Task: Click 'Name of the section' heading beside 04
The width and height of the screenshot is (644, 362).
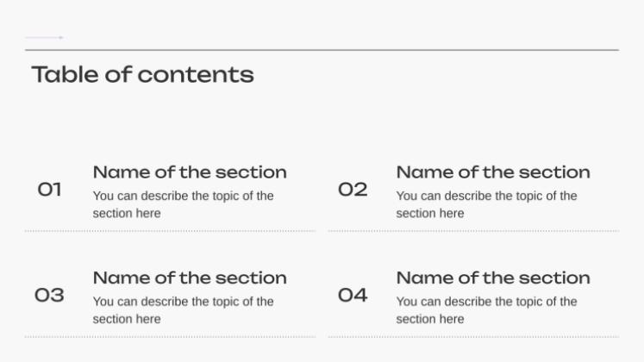Action: click(x=493, y=278)
